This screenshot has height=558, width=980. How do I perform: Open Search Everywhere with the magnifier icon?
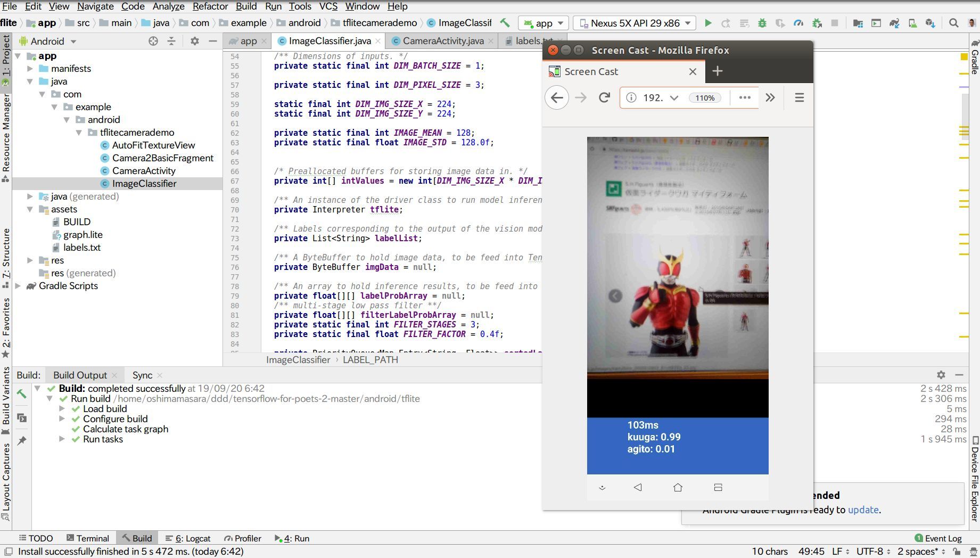coord(953,23)
